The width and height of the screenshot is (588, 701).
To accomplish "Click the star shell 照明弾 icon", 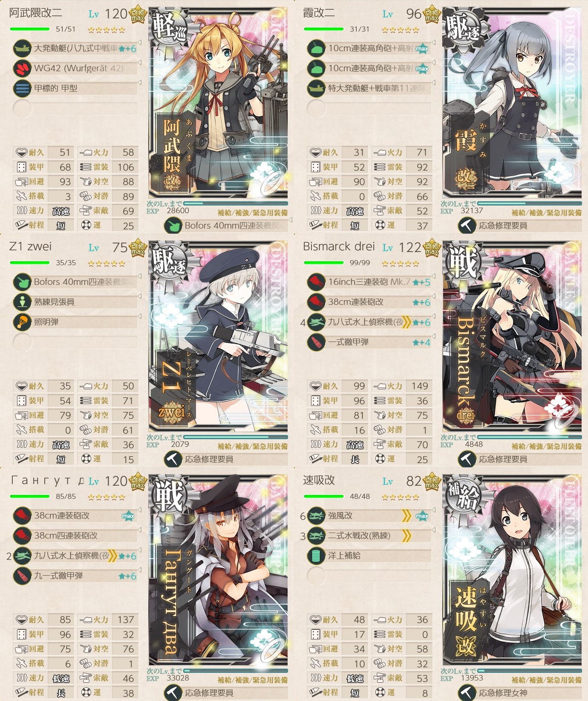I will tap(22, 322).
